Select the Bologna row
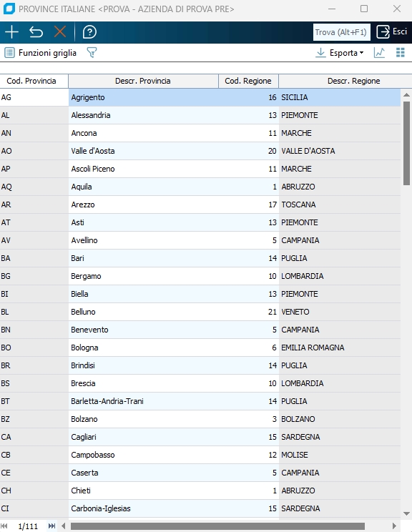The width and height of the screenshot is (412, 532). (200, 348)
